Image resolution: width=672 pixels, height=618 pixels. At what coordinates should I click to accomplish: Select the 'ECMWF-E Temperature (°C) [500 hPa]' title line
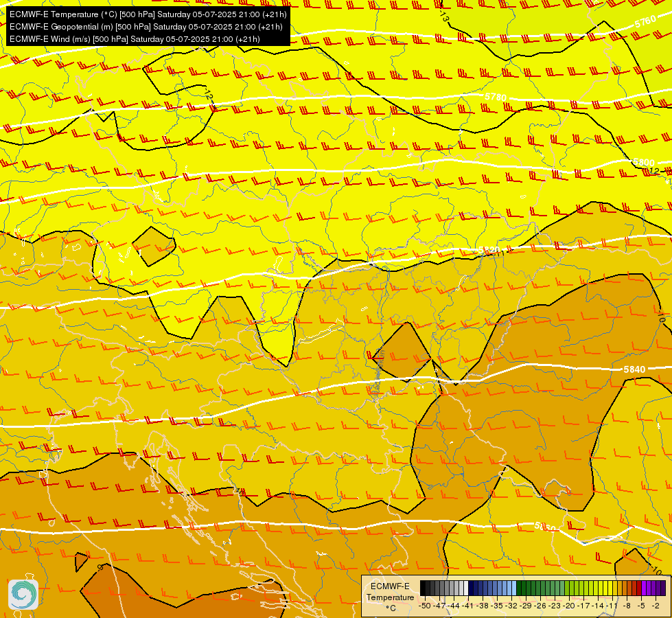[148, 14]
